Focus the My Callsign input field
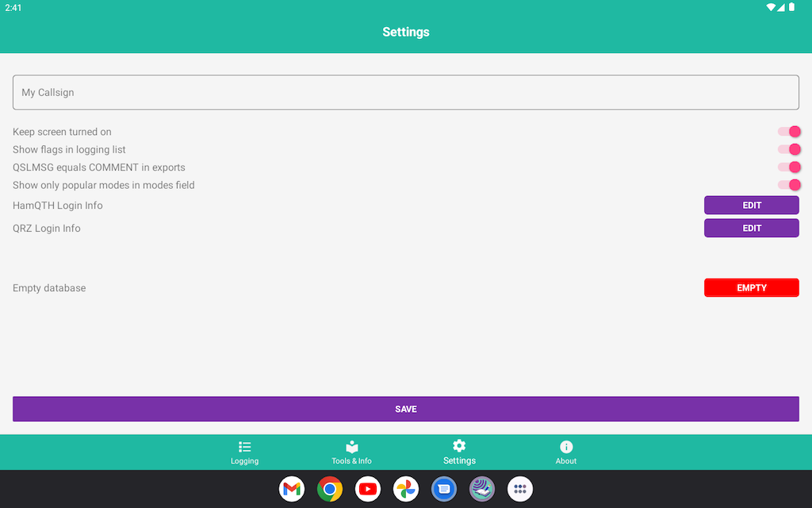Screen dimensions: 812x508 click(x=406, y=92)
